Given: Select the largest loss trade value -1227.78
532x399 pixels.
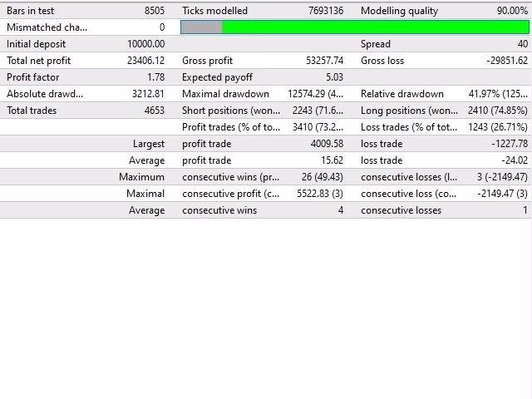Looking at the screenshot, I should [510, 144].
